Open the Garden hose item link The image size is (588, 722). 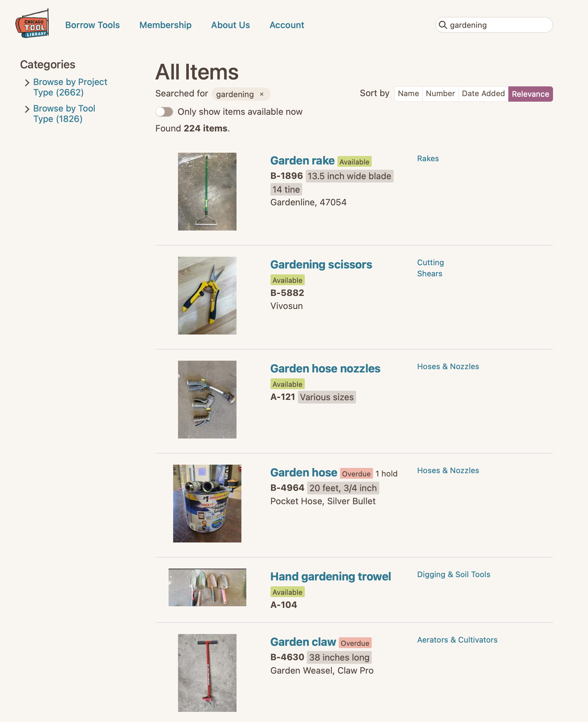click(303, 473)
